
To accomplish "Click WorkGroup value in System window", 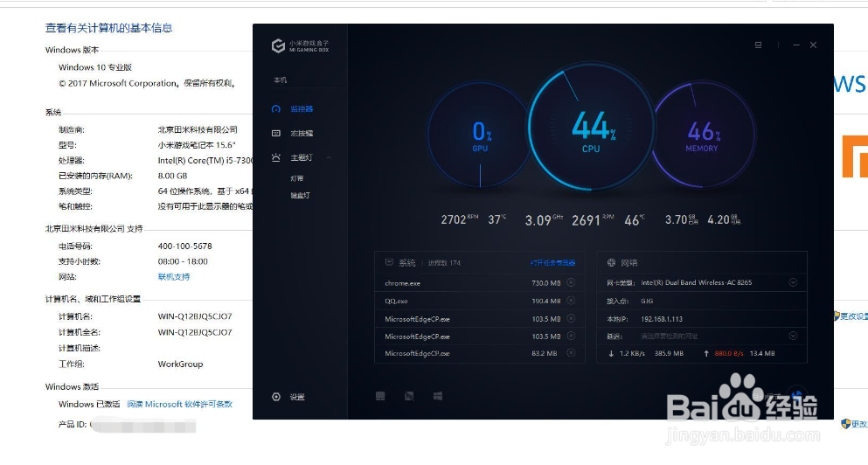I will (180, 364).
